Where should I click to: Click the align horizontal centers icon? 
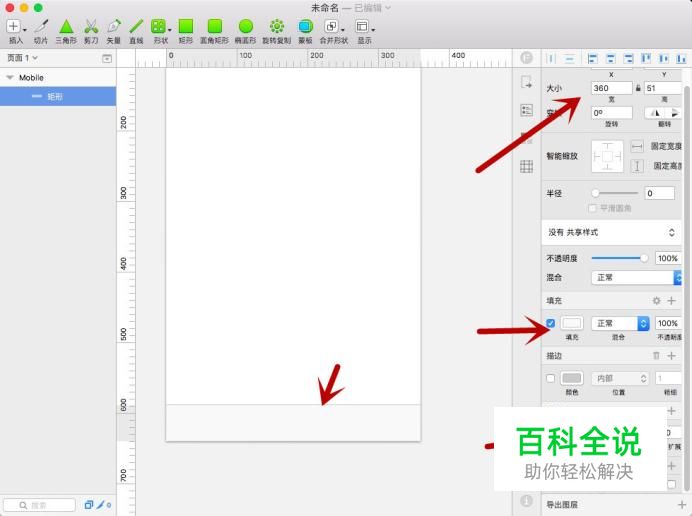pyautogui.click(x=611, y=58)
